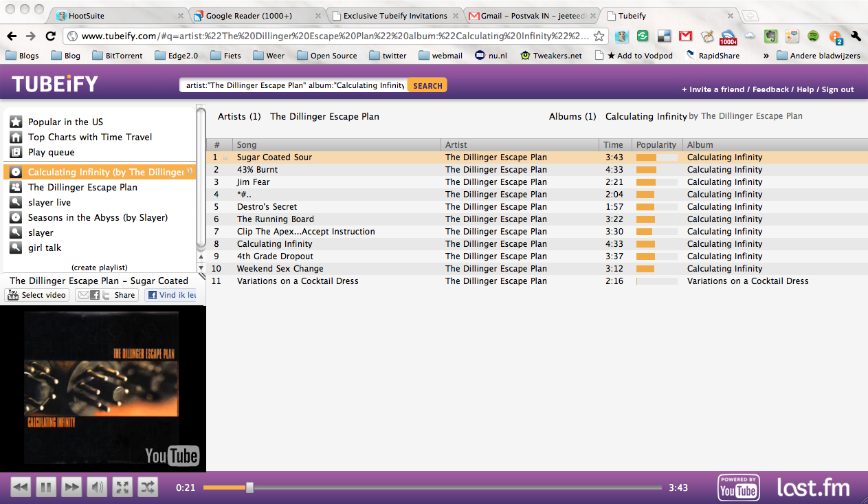The width and height of the screenshot is (868, 504).
Task: Sort by the # track number header
Action: click(x=219, y=144)
